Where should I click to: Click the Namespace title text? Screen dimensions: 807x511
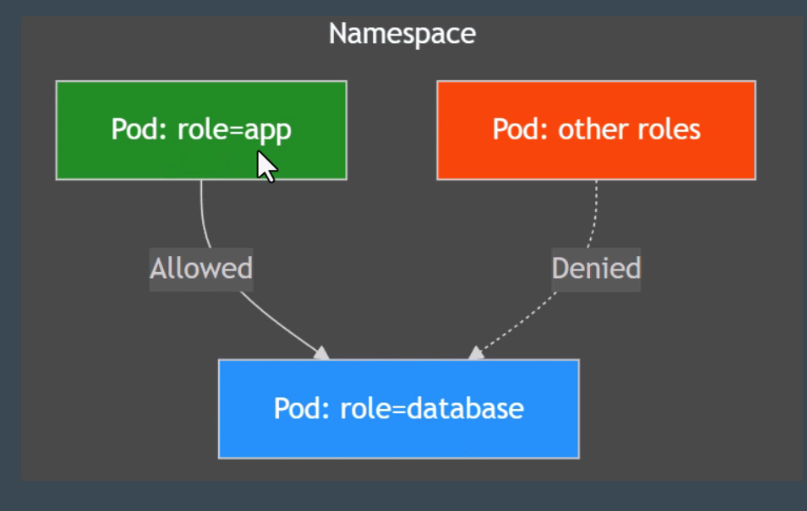(x=402, y=34)
